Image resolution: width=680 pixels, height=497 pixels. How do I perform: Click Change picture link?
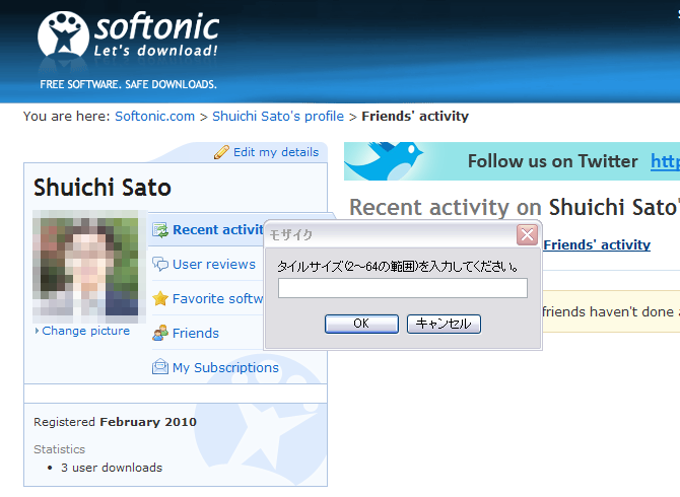(x=86, y=331)
